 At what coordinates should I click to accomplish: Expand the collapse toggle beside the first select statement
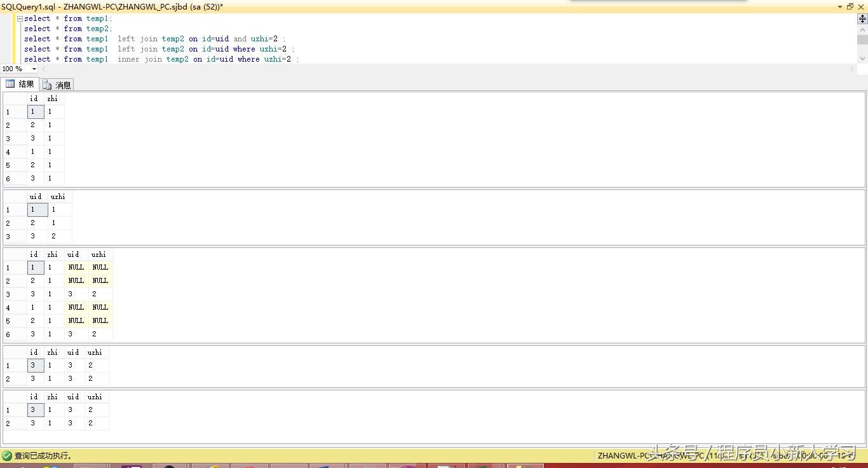[x=20, y=18]
